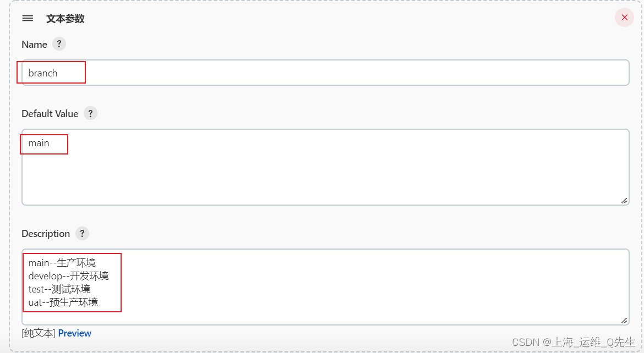Click the Name label text
This screenshot has height=353, width=644.
pos(34,45)
